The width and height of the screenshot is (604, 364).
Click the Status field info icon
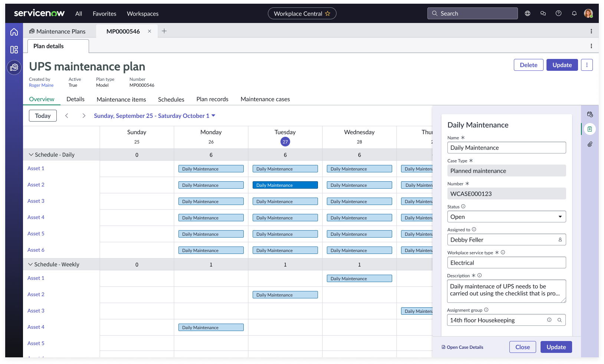(463, 206)
